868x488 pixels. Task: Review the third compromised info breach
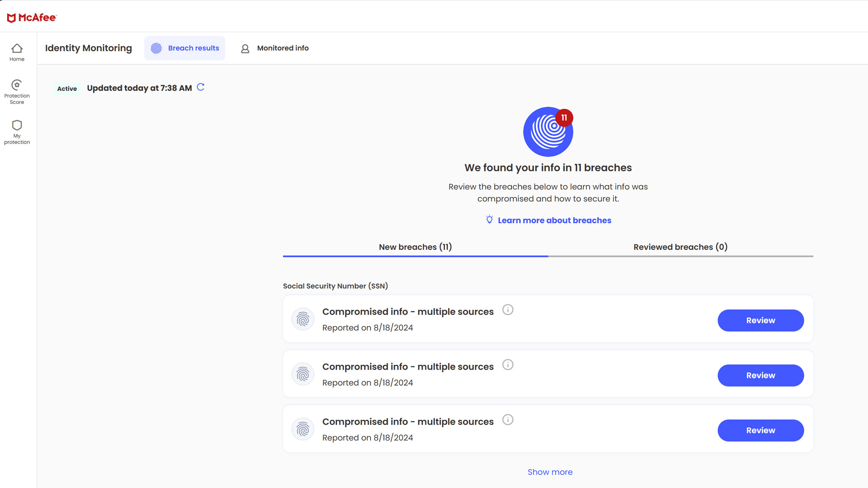point(760,430)
